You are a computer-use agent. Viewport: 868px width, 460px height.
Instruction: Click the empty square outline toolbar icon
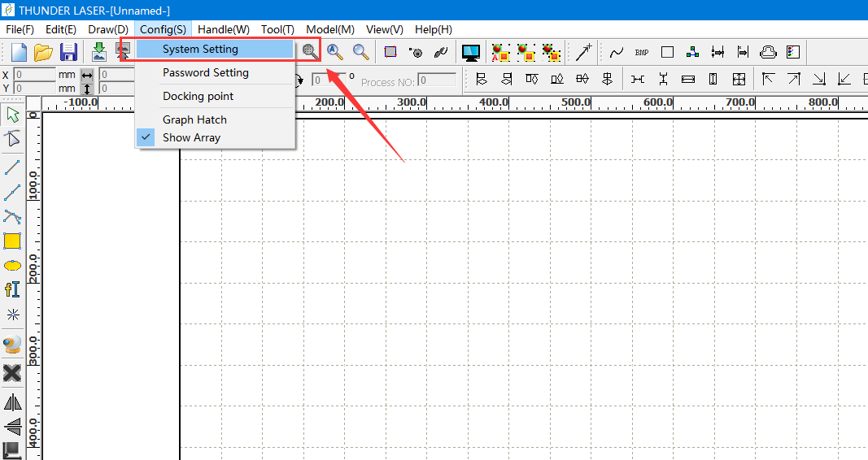(668, 52)
